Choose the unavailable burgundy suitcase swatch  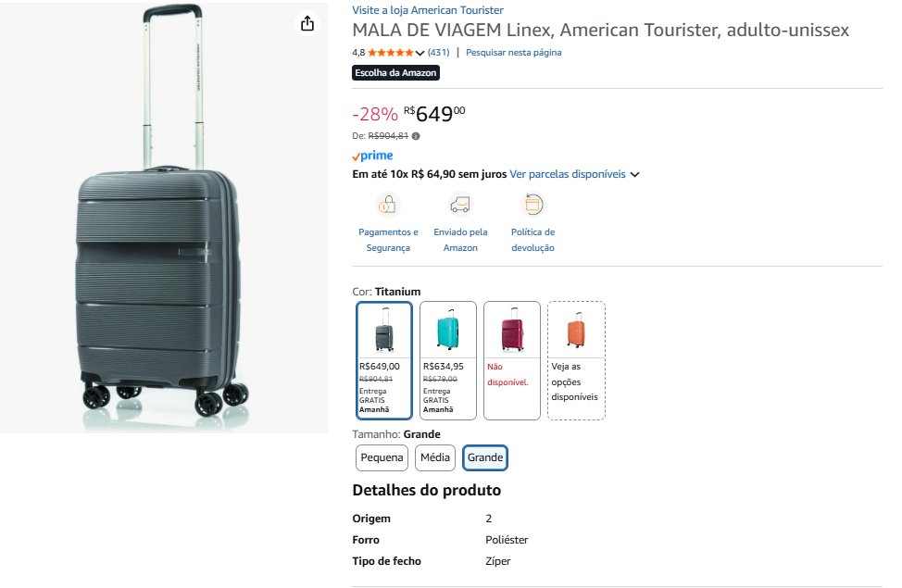(x=512, y=360)
